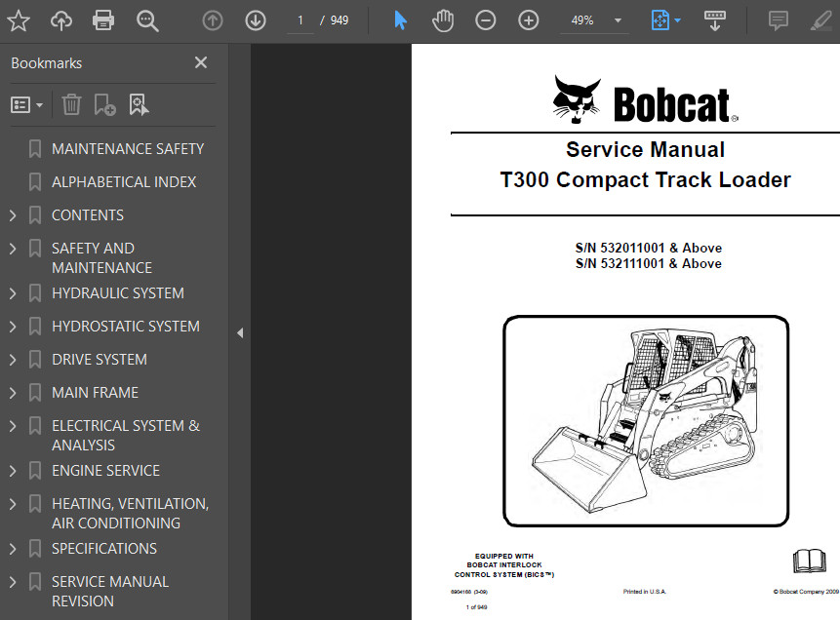Jump to SAFETY AND MAINTENANCE section
The width and height of the screenshot is (840, 620).
tap(101, 258)
